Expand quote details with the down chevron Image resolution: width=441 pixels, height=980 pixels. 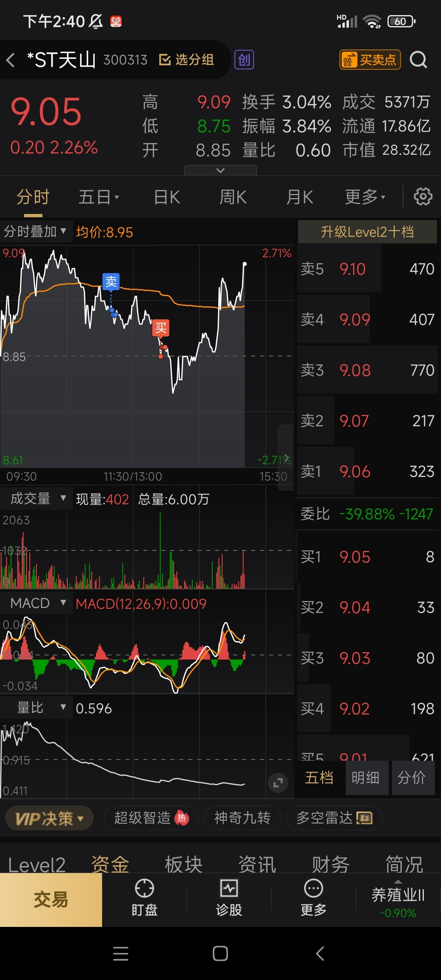click(220, 170)
